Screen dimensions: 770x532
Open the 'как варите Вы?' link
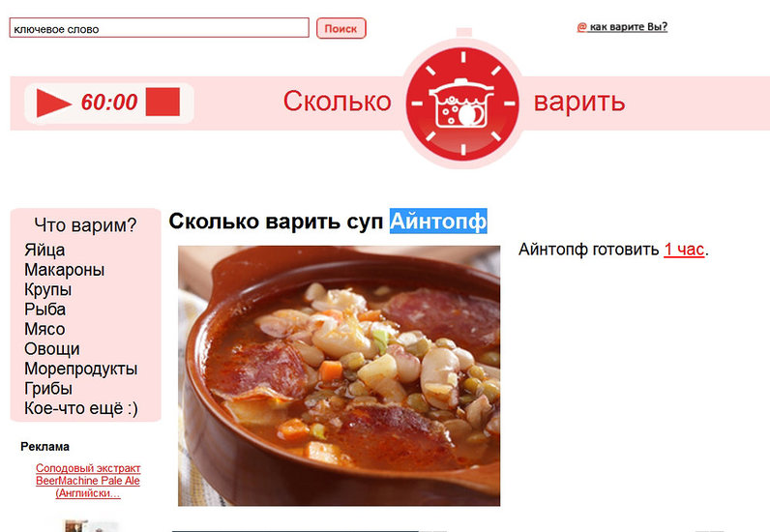[x=622, y=27]
